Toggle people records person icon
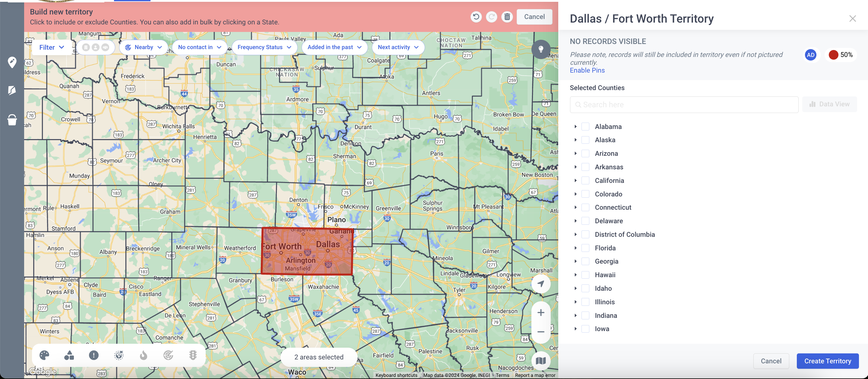Viewport: 868px width, 379px height. 96,48
